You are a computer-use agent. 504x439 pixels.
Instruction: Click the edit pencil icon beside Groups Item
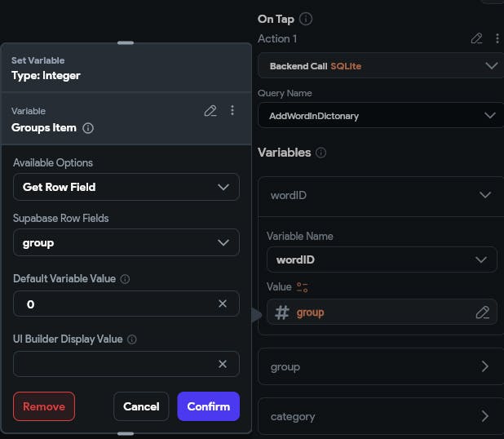tap(210, 111)
